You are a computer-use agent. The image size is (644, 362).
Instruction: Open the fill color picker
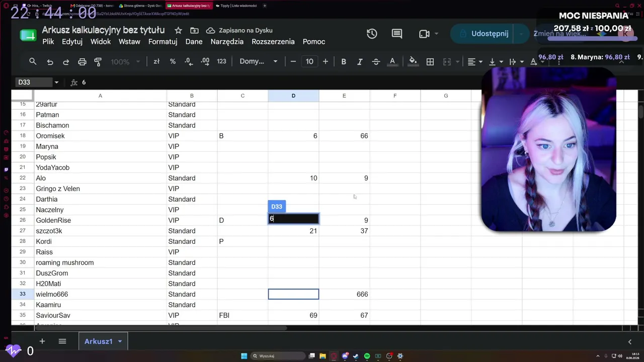click(413, 61)
